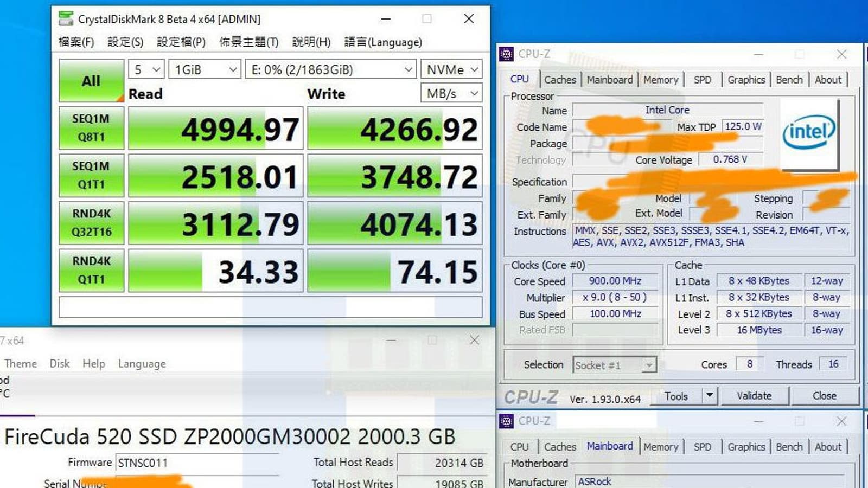Image resolution: width=868 pixels, height=488 pixels.
Task: Switch to the CPU tab in upper CPU-Z
Action: [520, 79]
